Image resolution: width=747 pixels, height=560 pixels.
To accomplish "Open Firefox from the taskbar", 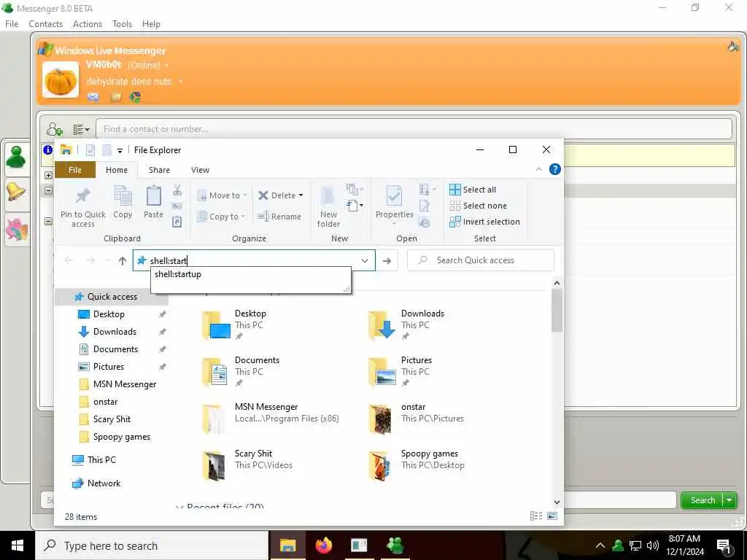I will [324, 545].
